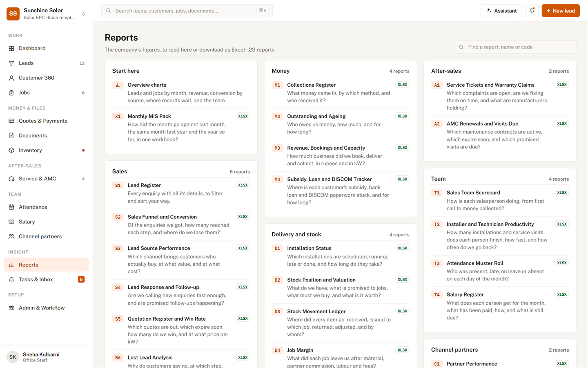Click the Admin & Workflow sliders icon

pyautogui.click(x=11, y=308)
